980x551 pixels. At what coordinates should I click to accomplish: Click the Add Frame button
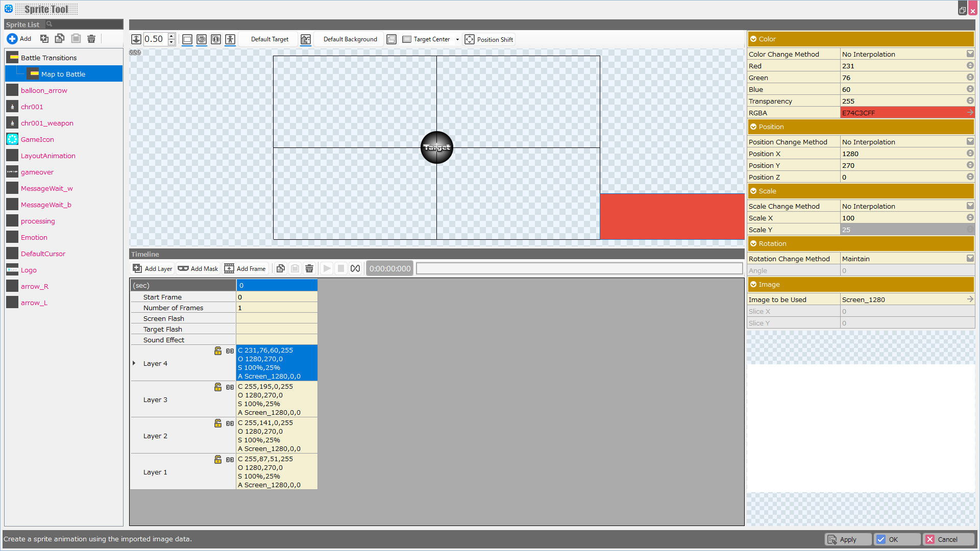pyautogui.click(x=246, y=269)
